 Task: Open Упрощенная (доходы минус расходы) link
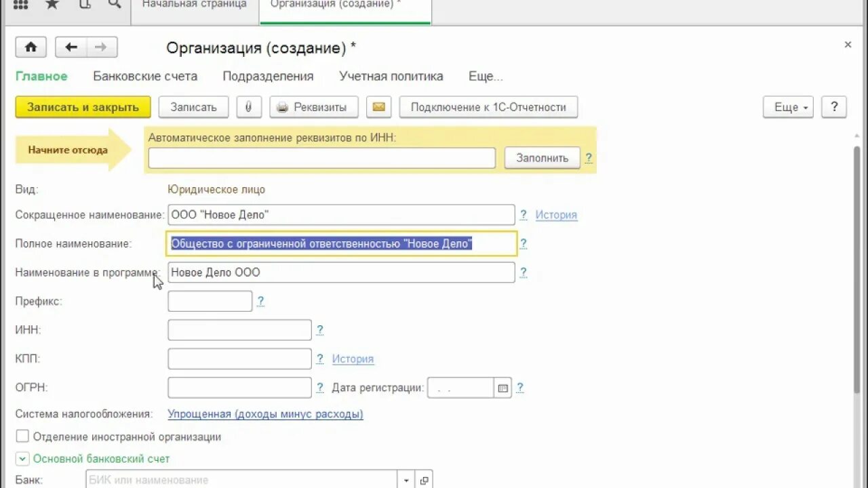coord(266,413)
